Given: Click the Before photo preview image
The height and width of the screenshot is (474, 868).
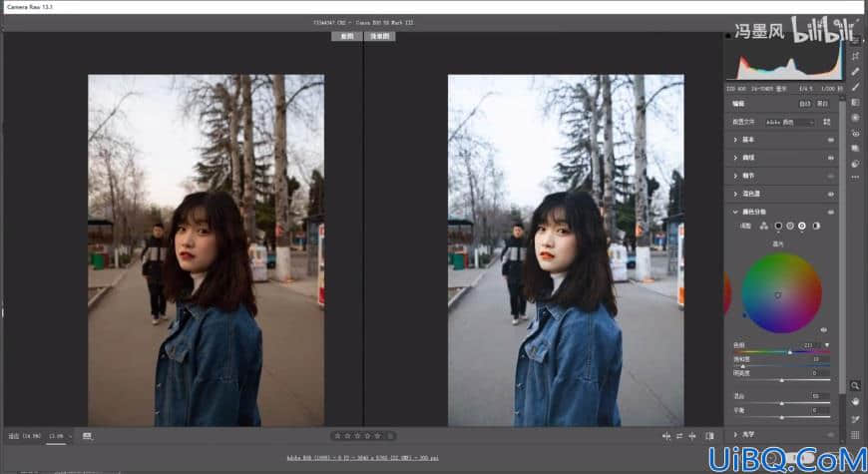Looking at the screenshot, I should coord(206,250).
